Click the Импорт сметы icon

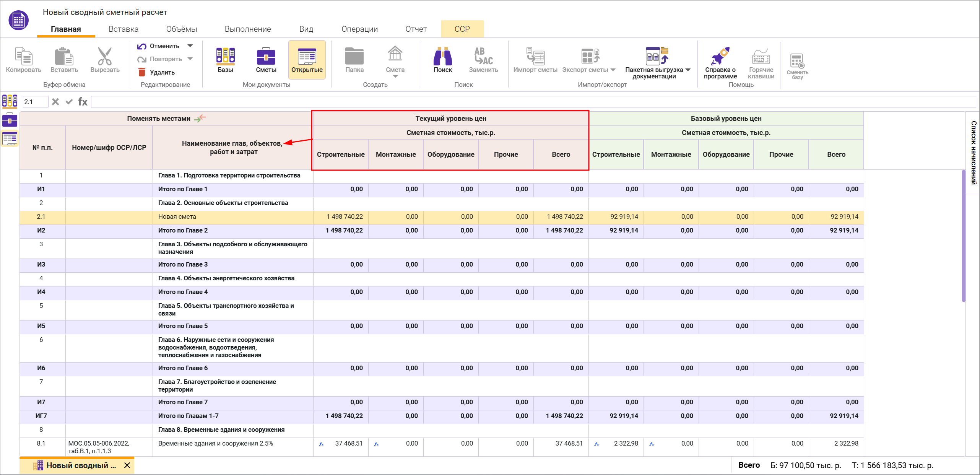pos(535,57)
